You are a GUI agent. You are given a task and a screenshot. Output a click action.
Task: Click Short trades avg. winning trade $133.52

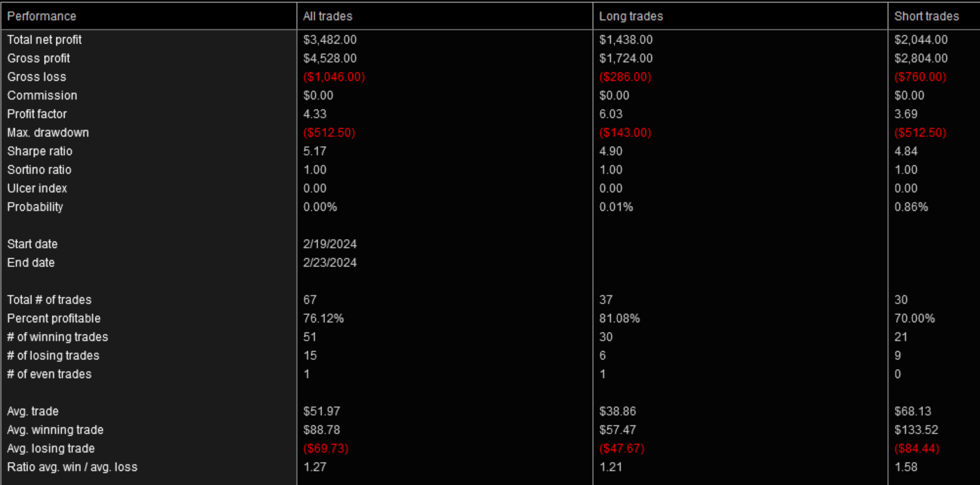click(916, 430)
